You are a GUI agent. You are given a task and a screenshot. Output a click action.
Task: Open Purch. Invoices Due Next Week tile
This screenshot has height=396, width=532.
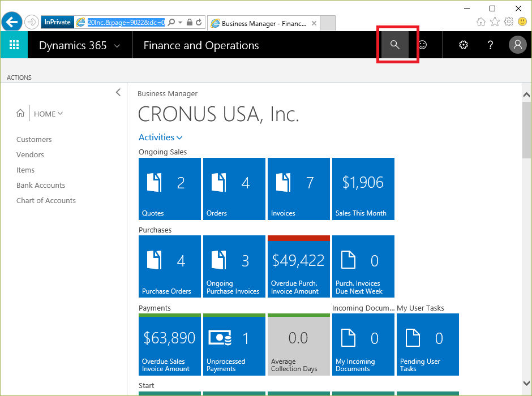(363, 266)
